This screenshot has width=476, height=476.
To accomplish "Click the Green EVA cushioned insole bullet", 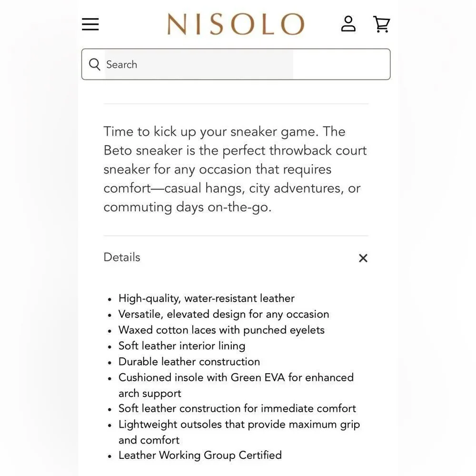I will click(236, 385).
